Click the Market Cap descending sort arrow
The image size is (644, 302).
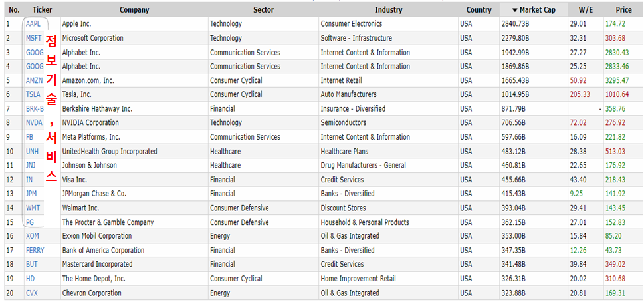[x=514, y=10]
